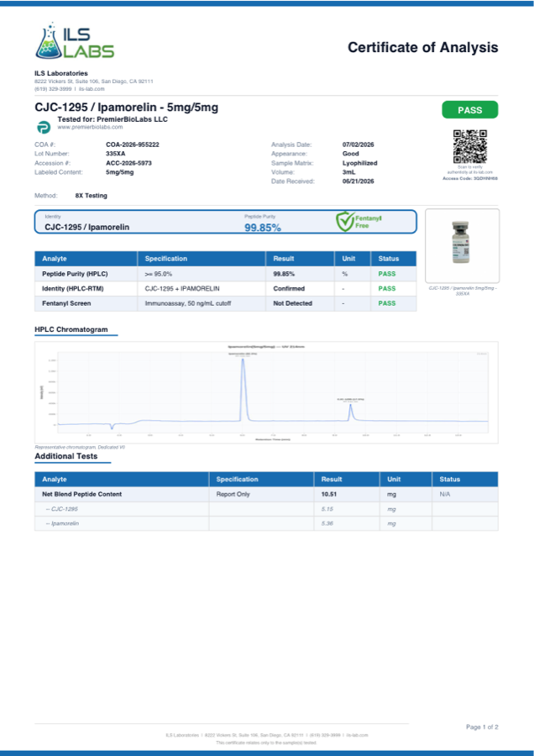
Task: Click the Page 1 of 2 indicator
Action: coord(482,727)
